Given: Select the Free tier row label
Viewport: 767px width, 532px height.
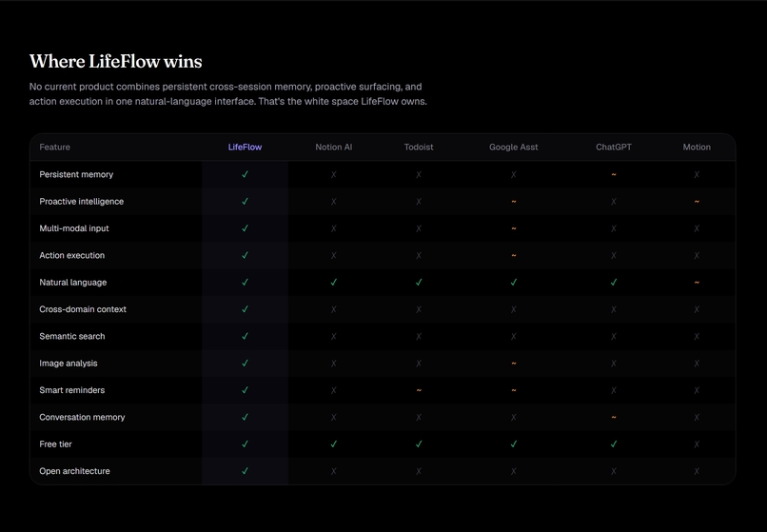Looking at the screenshot, I should tap(55, 443).
